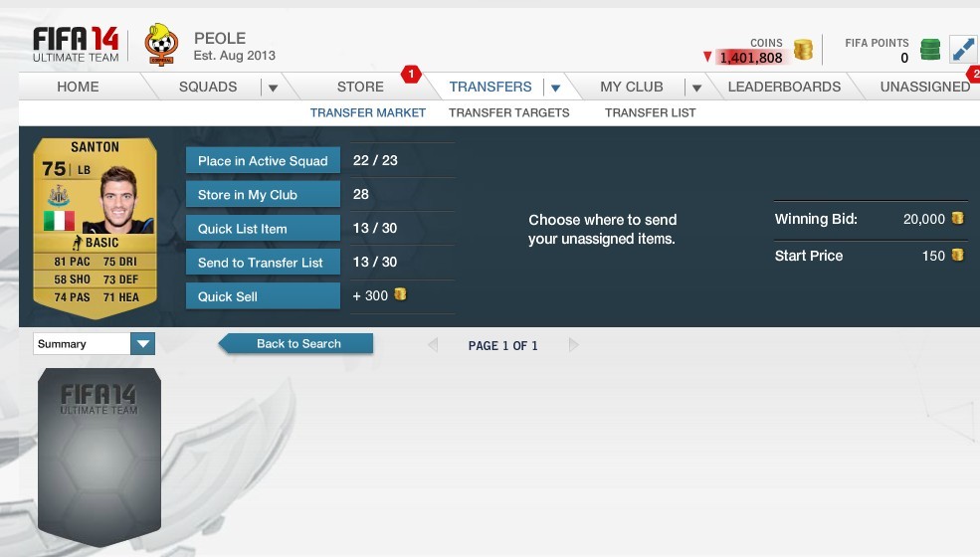Open the Summary view dropdown
This screenshot has height=557, width=980.
point(142,344)
